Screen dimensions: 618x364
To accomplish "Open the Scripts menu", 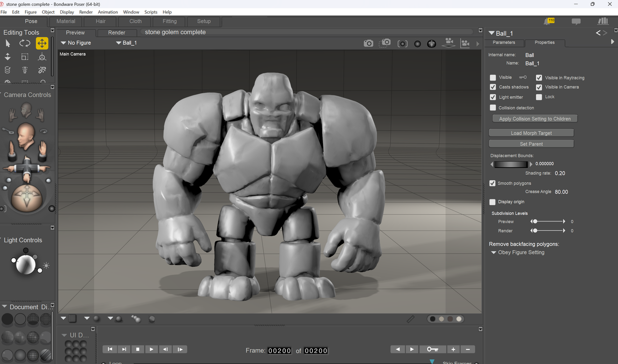I will pos(151,12).
